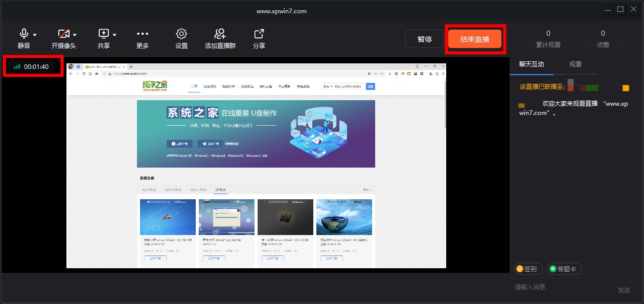The height and width of the screenshot is (304, 644).
Task: Open the 答题卡 answer card
Action: (564, 269)
